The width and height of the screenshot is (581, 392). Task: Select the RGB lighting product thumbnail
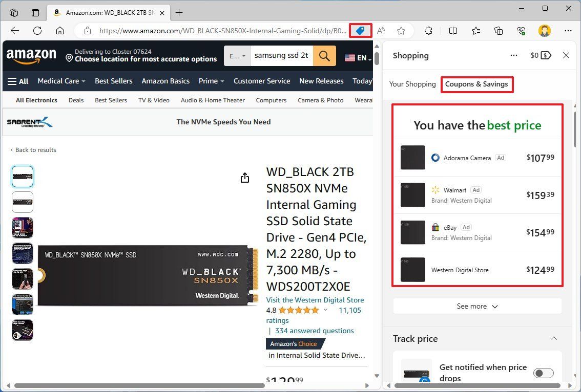click(x=22, y=228)
